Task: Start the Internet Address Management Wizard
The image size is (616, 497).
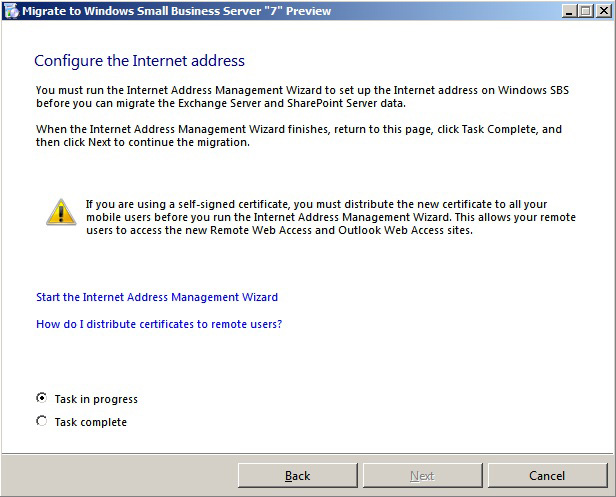Action: coord(157,297)
